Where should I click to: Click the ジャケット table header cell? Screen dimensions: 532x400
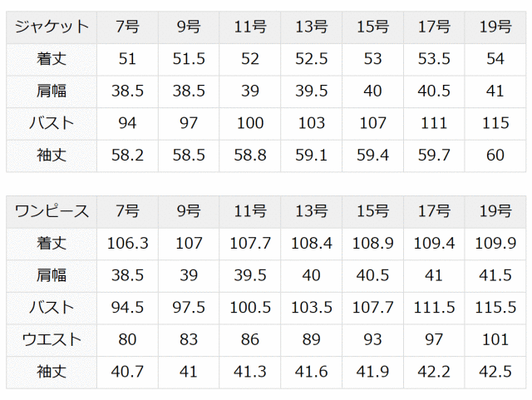point(52,27)
